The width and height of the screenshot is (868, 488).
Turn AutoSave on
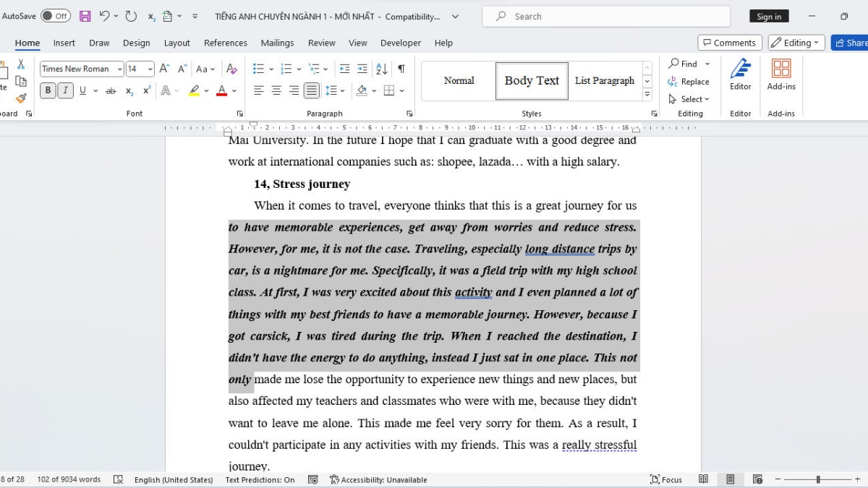[x=56, y=16]
